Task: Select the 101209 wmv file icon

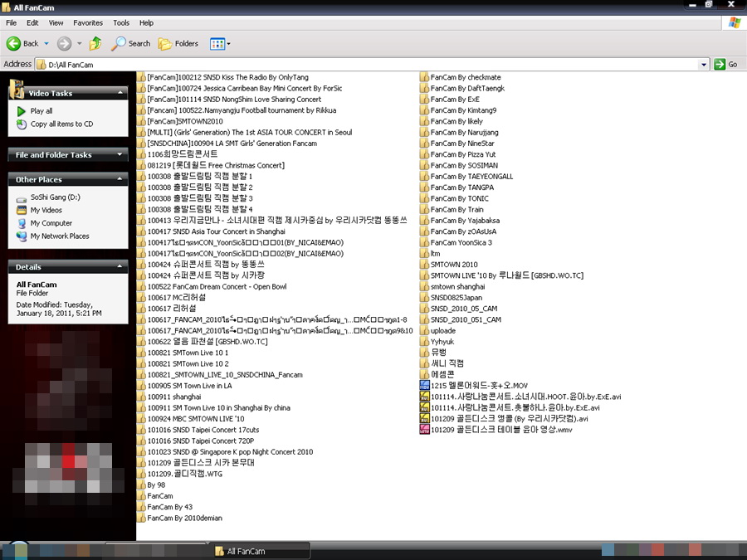Action: click(424, 430)
